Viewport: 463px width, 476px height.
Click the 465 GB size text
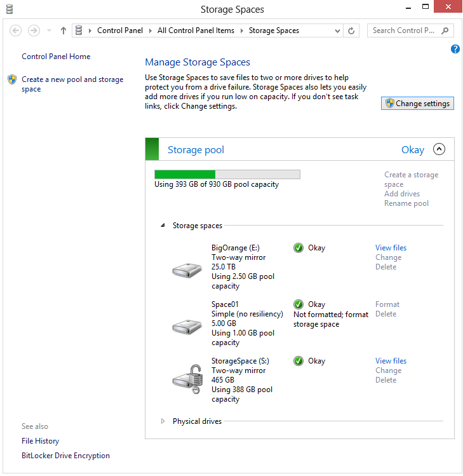223,380
